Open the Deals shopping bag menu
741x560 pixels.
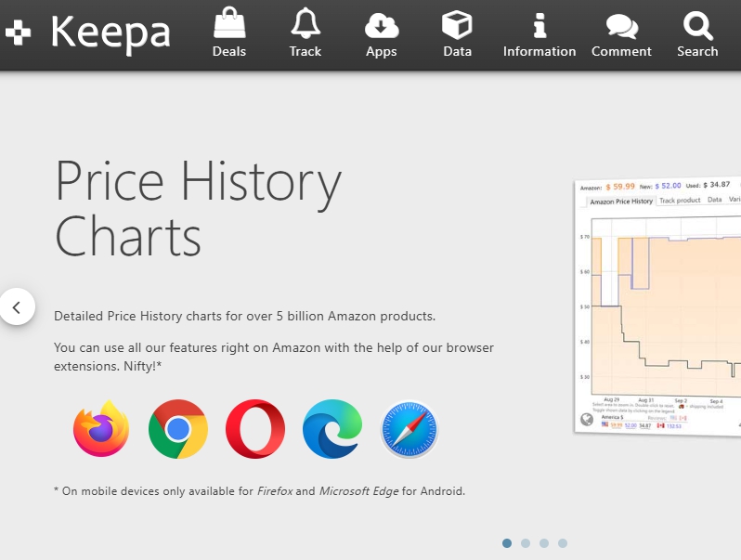click(229, 33)
